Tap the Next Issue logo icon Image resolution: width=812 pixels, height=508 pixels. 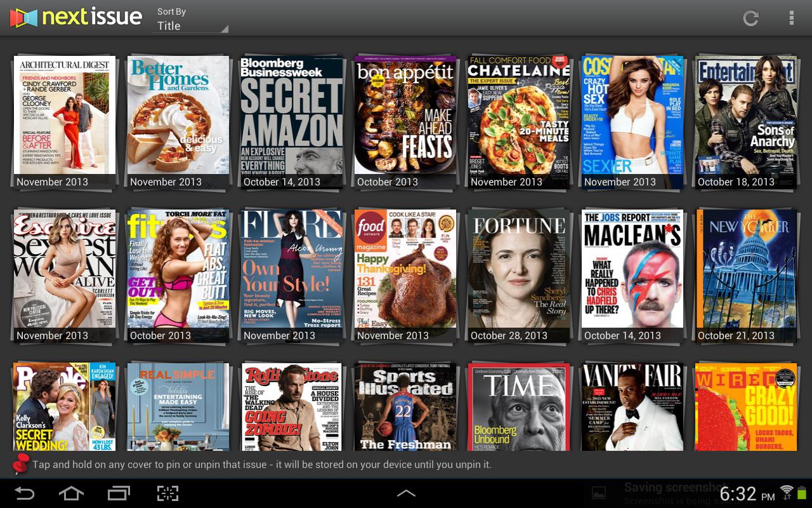pyautogui.click(x=24, y=18)
